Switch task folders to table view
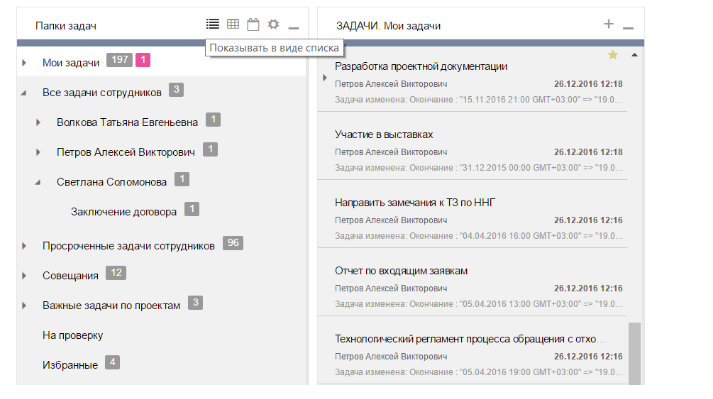The width and height of the screenshot is (713, 399). (x=233, y=24)
